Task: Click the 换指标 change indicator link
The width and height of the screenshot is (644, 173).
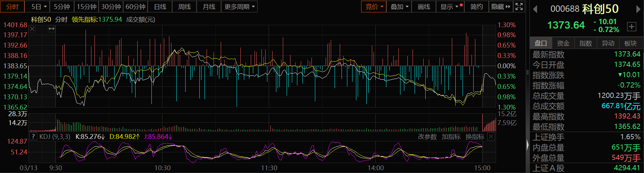Action: tap(475, 137)
